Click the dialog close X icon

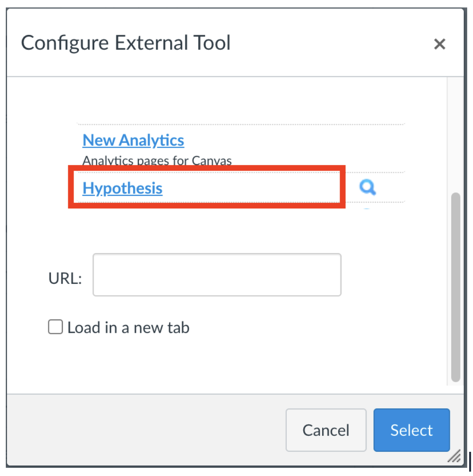(440, 44)
